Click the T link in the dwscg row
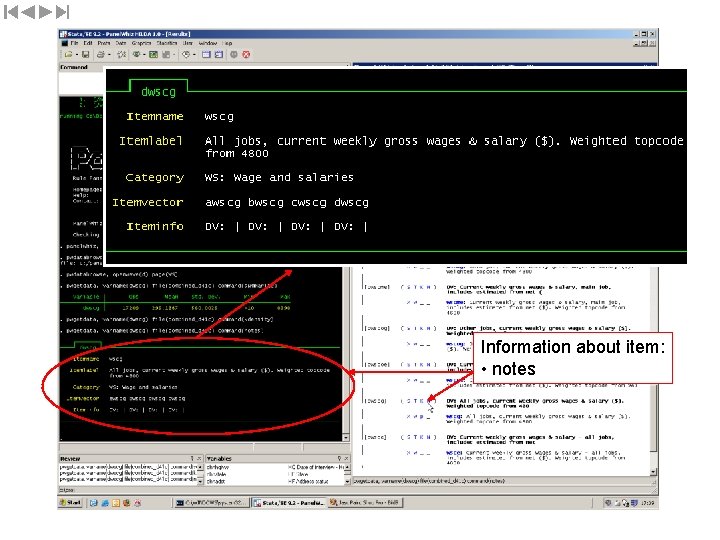Image resolution: width=720 pixels, height=540 pixels. pyautogui.click(x=415, y=401)
